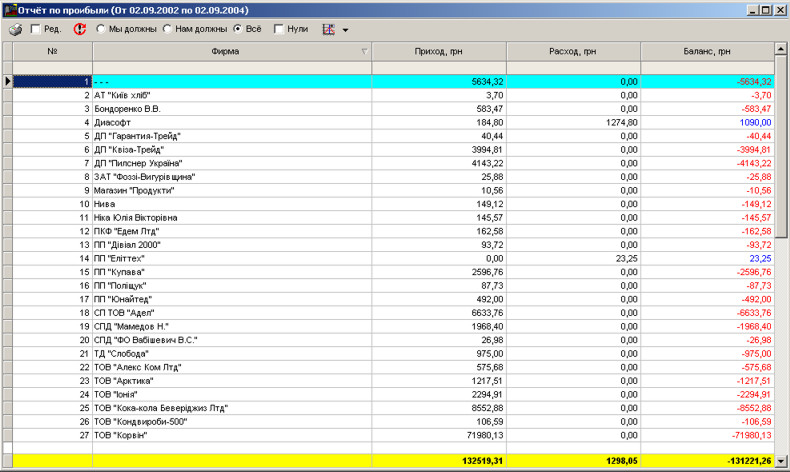Click the printer icon in the toolbar
The width and height of the screenshot is (790, 472).
click(x=15, y=29)
